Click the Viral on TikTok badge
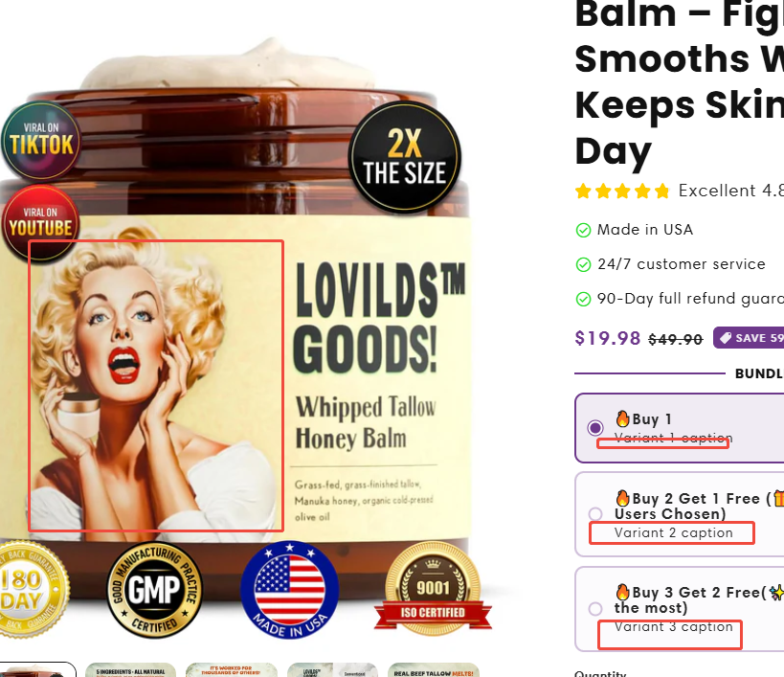784x677 pixels. [41, 141]
